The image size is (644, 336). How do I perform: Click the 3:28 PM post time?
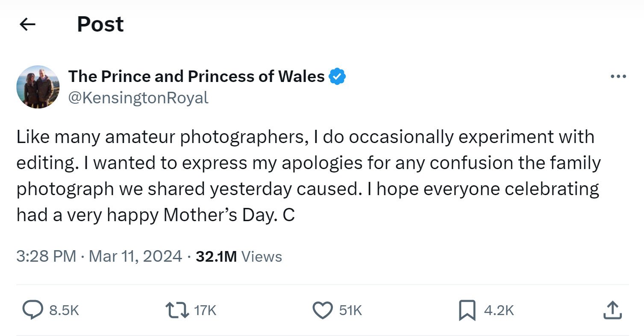(x=46, y=257)
